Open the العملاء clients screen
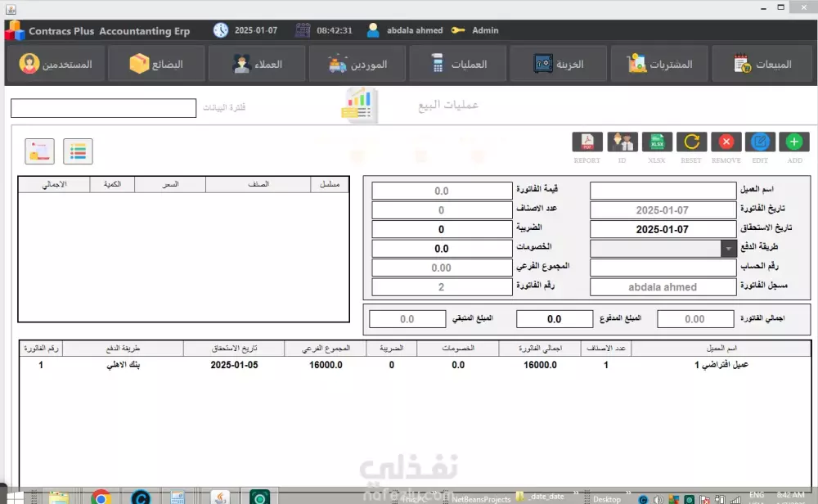 point(258,64)
